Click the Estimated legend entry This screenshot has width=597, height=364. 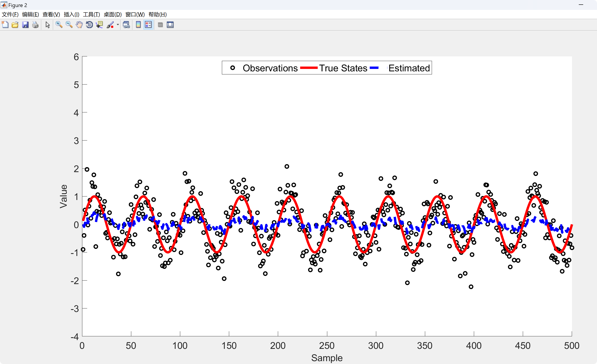click(x=409, y=68)
